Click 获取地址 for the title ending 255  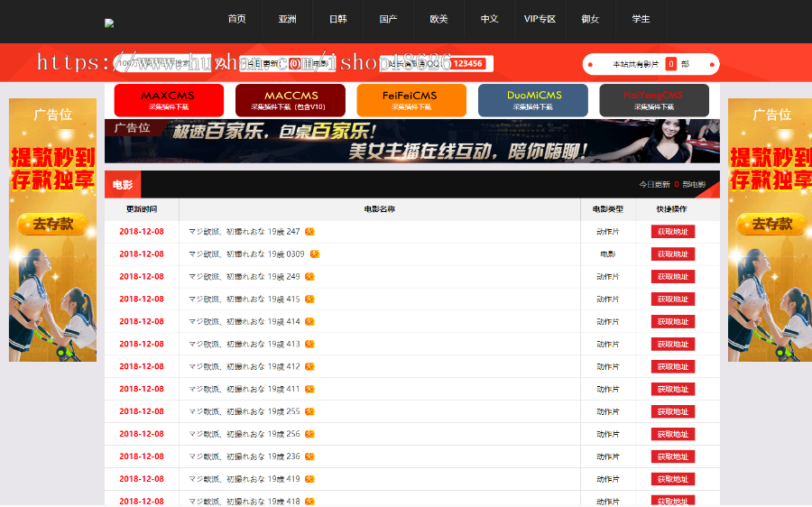[x=673, y=411]
